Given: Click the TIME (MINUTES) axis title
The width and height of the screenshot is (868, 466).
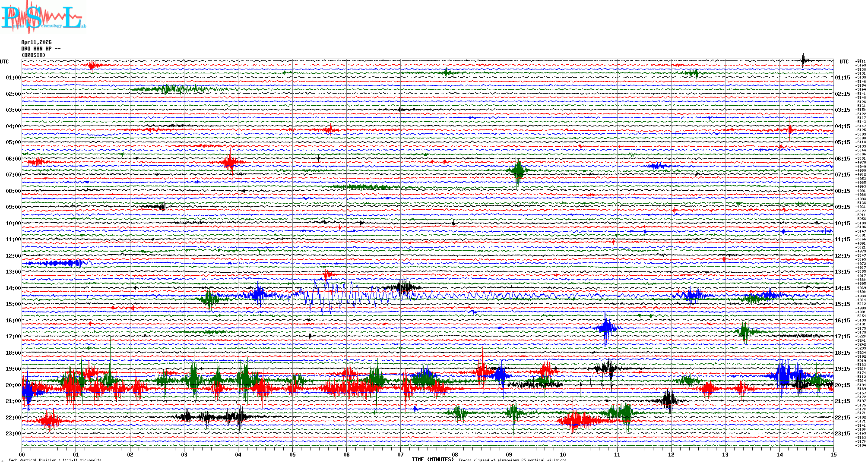Looking at the screenshot, I should click(x=433, y=460).
